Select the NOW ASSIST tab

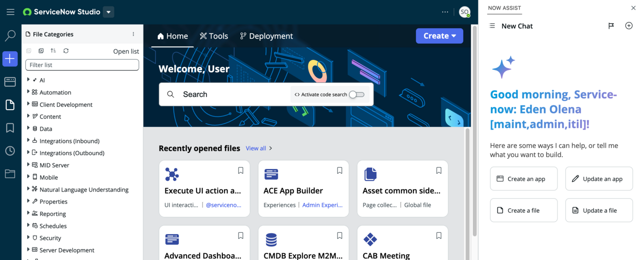[504, 8]
